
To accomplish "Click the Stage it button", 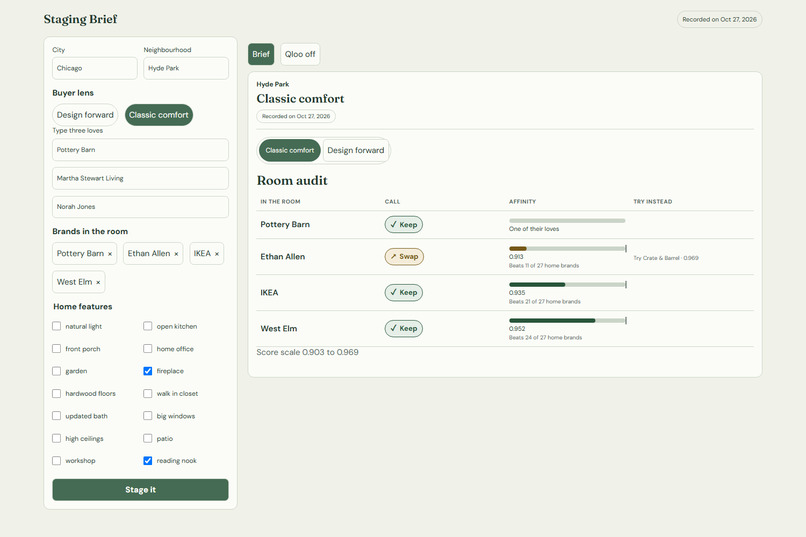I will (x=140, y=490).
